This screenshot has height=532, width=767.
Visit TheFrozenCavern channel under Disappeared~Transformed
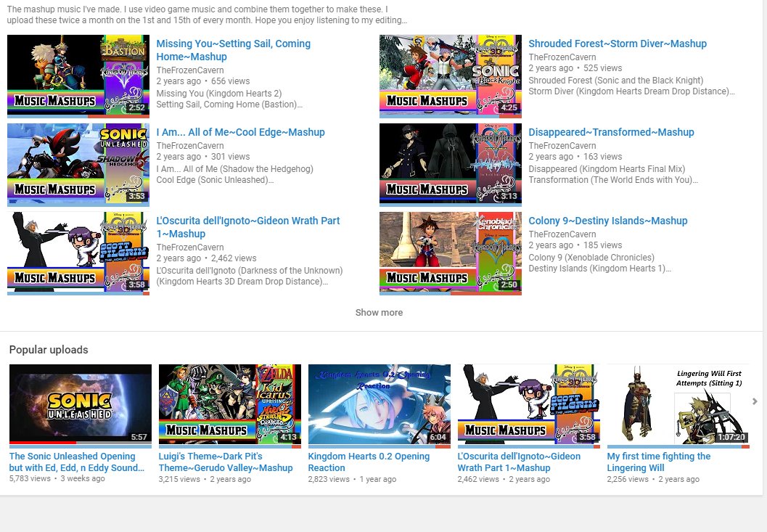562,145
